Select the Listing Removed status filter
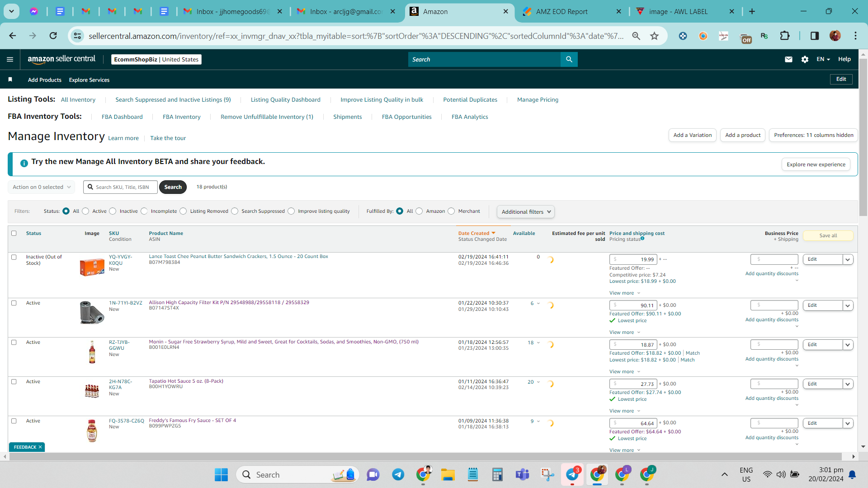The width and height of the screenshot is (868, 488). [x=183, y=211]
